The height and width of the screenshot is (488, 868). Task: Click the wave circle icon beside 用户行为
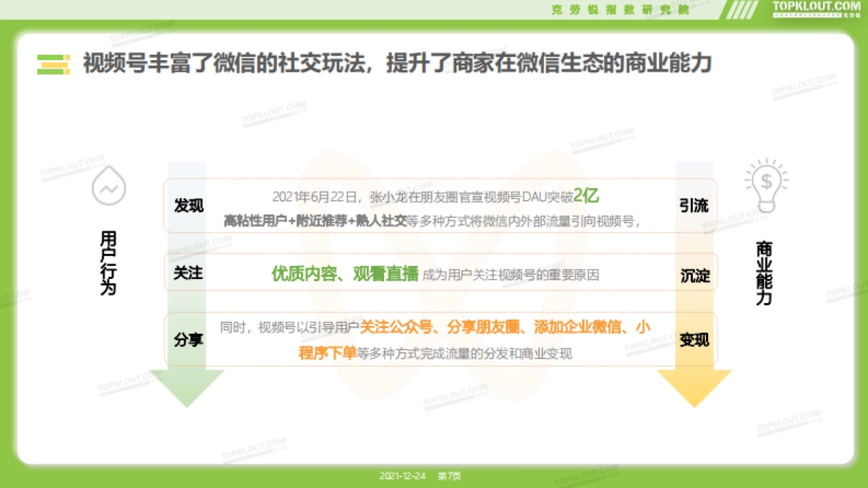point(109,187)
